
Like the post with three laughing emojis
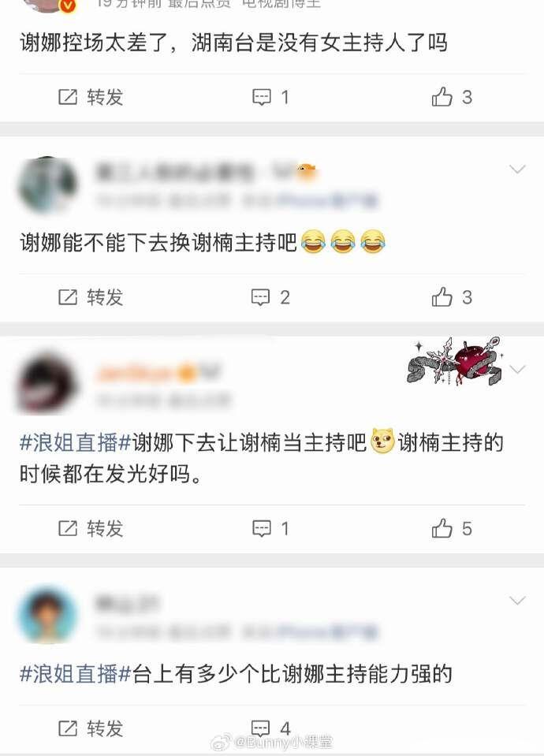[452, 297]
